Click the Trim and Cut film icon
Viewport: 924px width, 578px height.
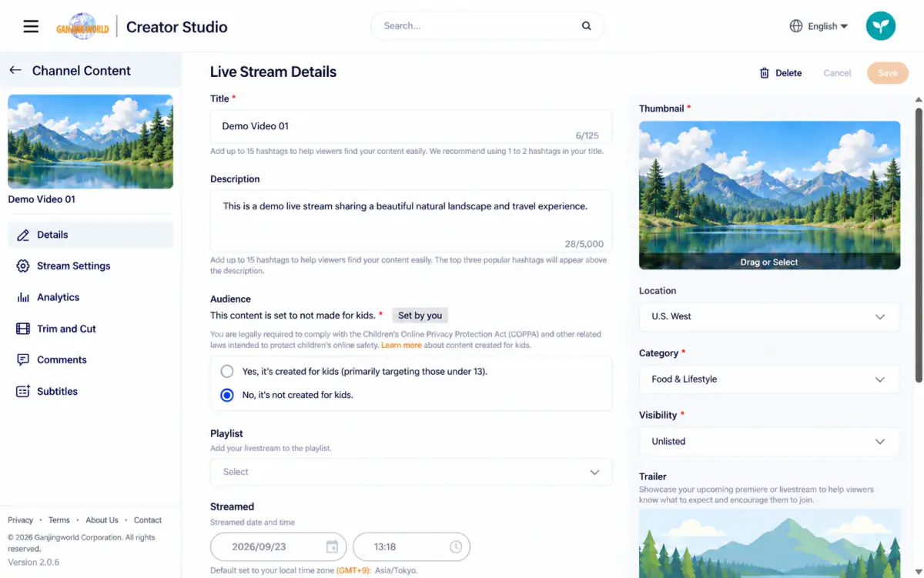pyautogui.click(x=23, y=329)
